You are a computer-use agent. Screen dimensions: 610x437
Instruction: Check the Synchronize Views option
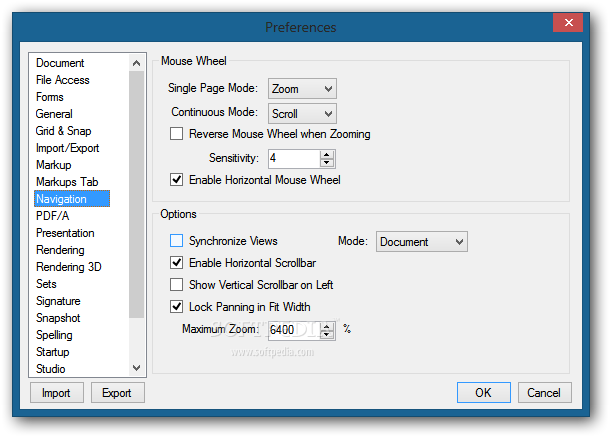(x=177, y=241)
